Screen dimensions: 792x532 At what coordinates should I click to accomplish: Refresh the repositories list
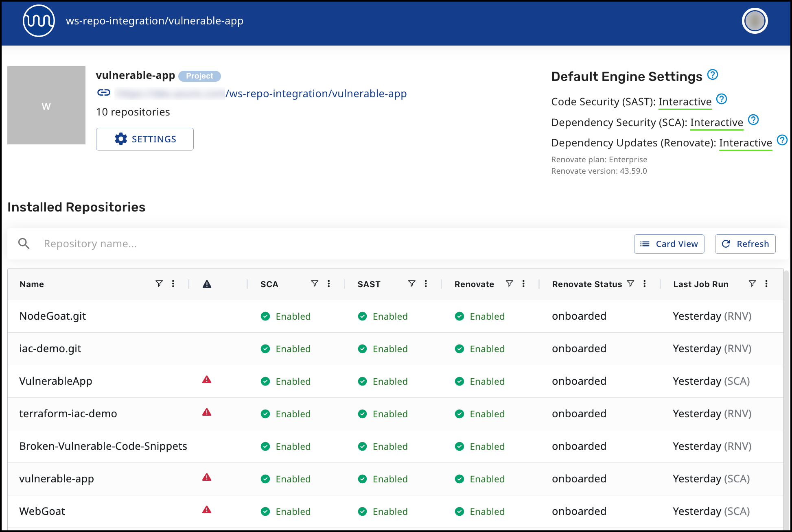(x=745, y=244)
